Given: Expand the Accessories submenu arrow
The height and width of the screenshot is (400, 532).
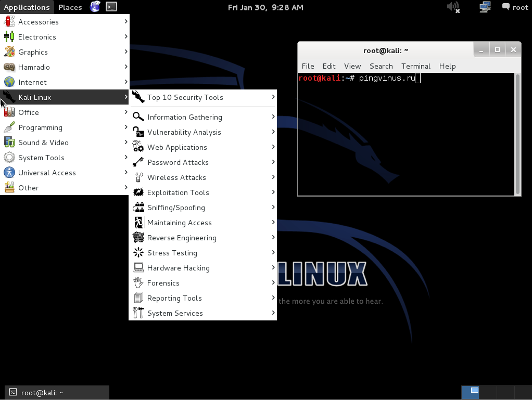Looking at the screenshot, I should coord(126,21).
